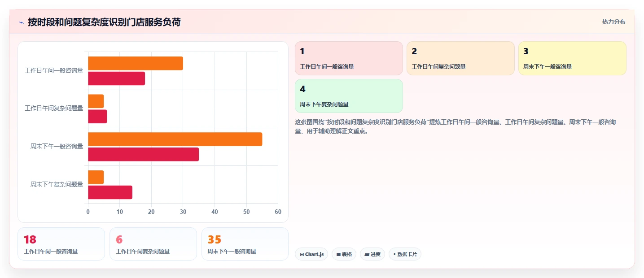
Task: Open card 2 工作日午间复杂问题量
Action: [460, 58]
